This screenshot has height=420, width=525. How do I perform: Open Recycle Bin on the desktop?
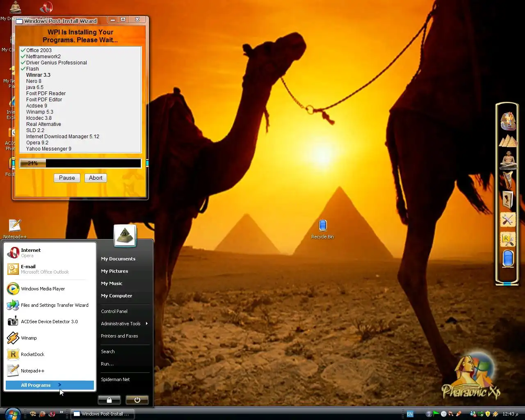tap(322, 229)
